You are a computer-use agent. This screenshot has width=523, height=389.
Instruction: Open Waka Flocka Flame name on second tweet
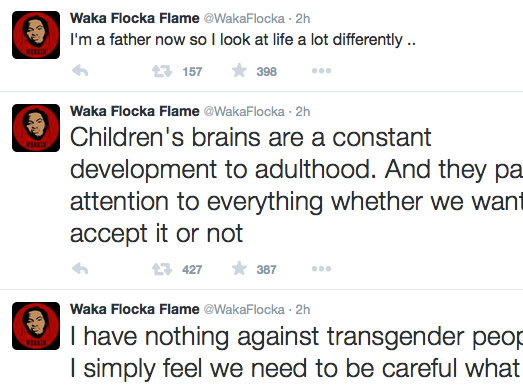[134, 111]
